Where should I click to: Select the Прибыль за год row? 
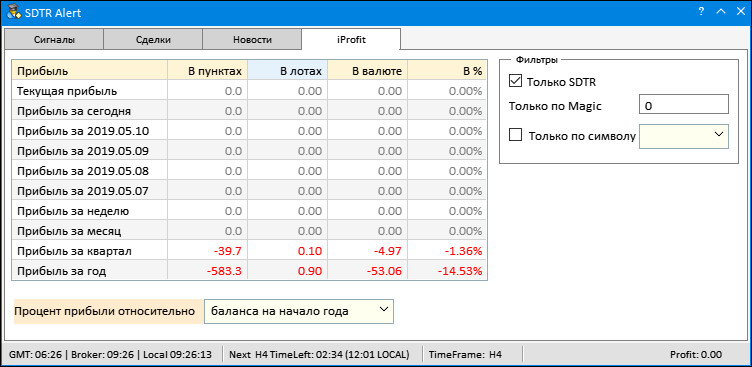[x=249, y=271]
